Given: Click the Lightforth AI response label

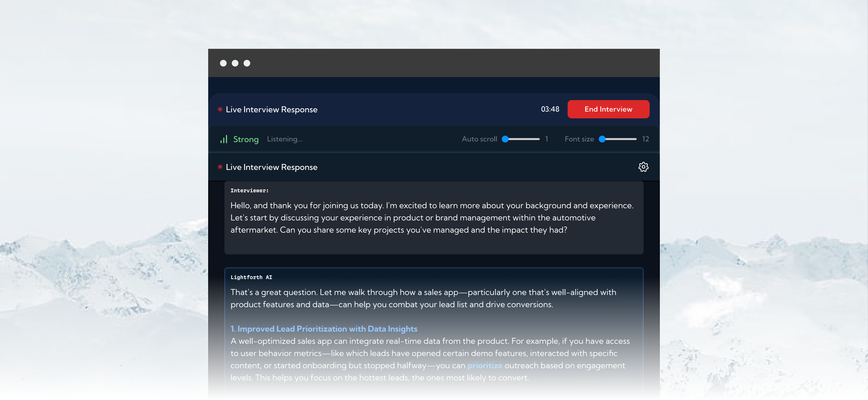Looking at the screenshot, I should point(251,277).
